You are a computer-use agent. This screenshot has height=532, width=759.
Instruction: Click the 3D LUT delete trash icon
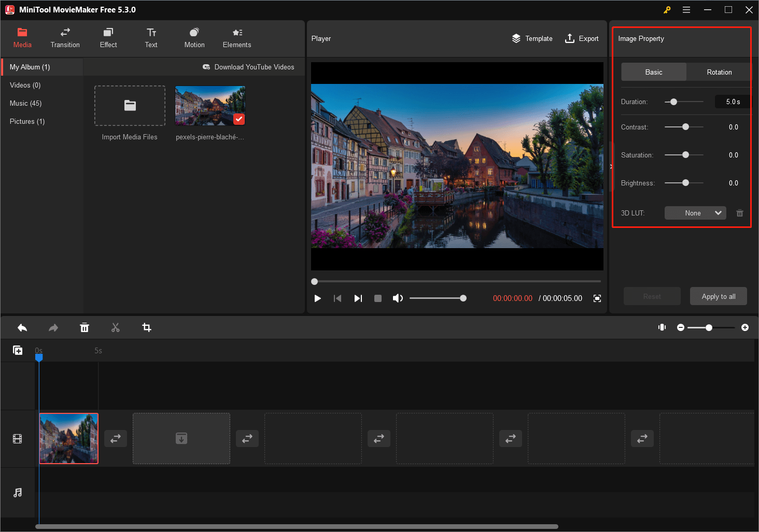click(x=740, y=213)
